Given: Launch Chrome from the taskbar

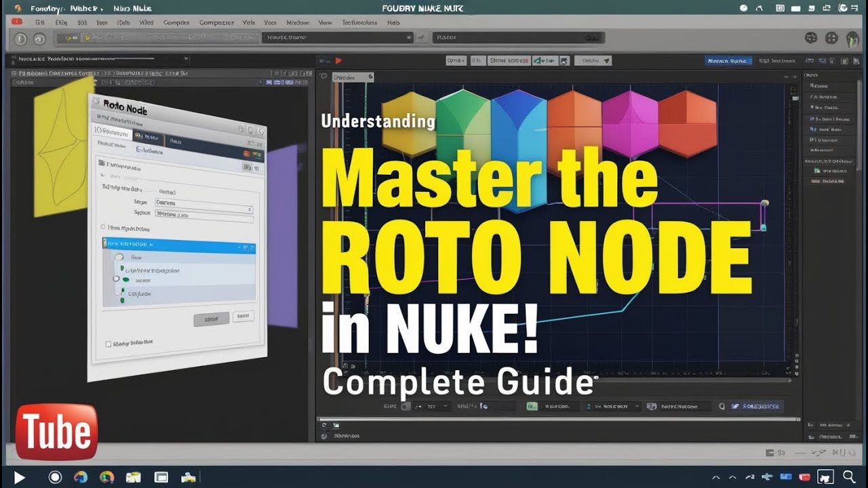Looking at the screenshot, I should click(x=106, y=477).
